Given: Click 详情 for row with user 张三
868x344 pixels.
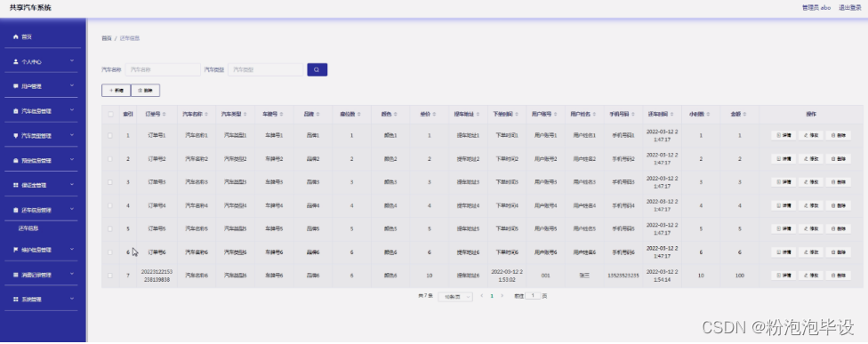Looking at the screenshot, I should (x=784, y=276).
